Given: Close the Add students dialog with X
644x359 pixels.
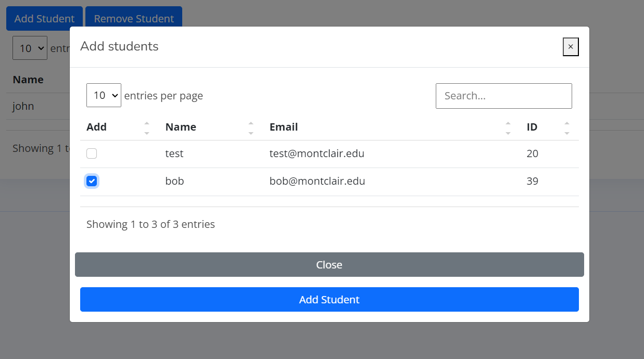Looking at the screenshot, I should [571, 47].
